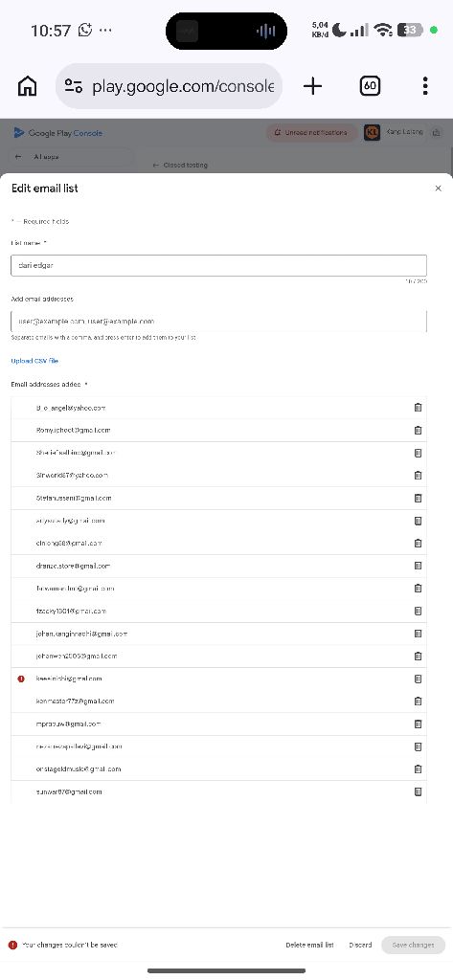Delete the first yahoo.com entry in list
Viewport: 453px width, 980px height.
coord(418,408)
